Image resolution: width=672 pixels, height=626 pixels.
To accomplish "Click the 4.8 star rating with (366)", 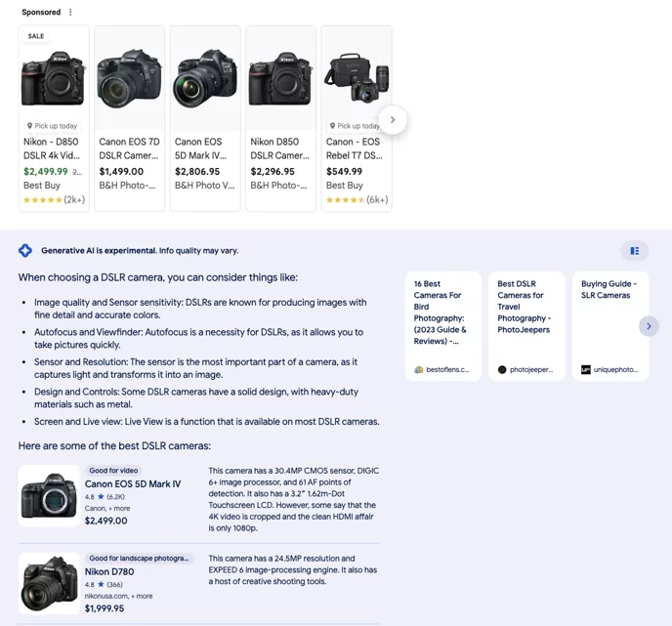I will click(104, 584).
